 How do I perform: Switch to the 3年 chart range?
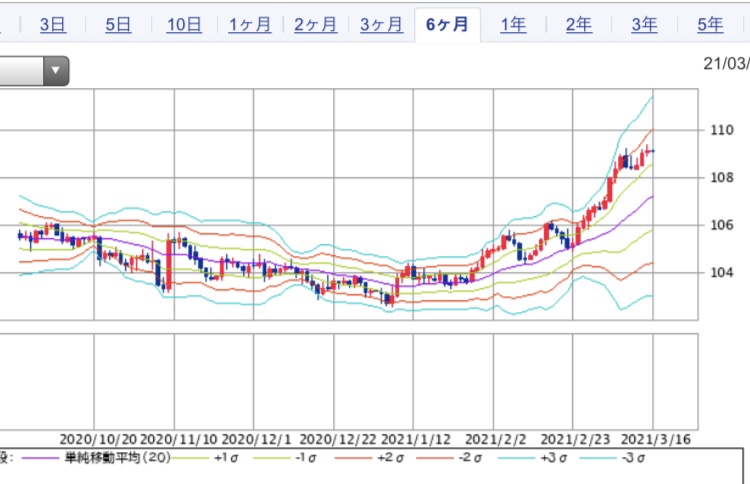click(x=644, y=24)
